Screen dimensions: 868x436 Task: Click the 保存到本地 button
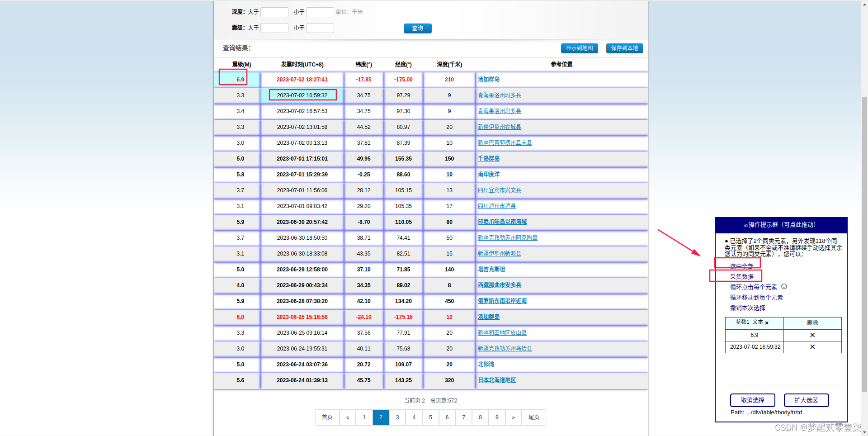tap(624, 48)
